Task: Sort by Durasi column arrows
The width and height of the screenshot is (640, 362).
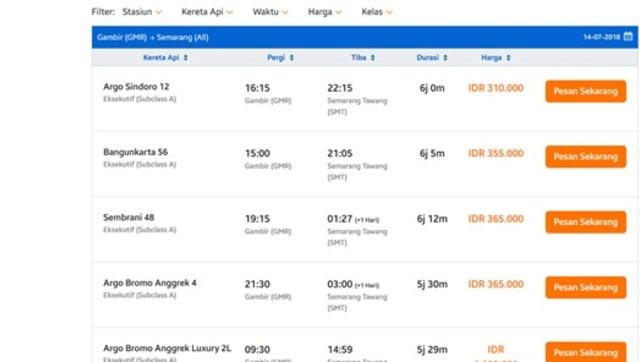Action: click(x=445, y=58)
